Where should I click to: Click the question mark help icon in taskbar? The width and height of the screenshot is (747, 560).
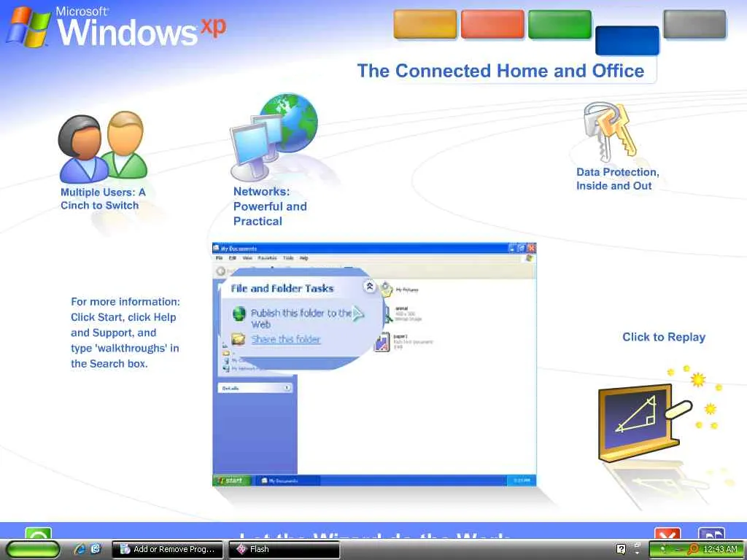621,549
